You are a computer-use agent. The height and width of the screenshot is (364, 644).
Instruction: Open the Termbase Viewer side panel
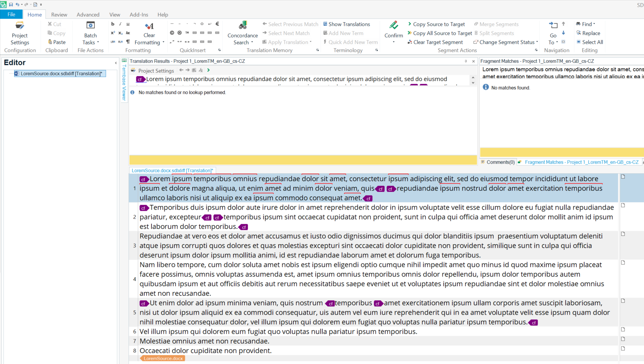(x=124, y=80)
